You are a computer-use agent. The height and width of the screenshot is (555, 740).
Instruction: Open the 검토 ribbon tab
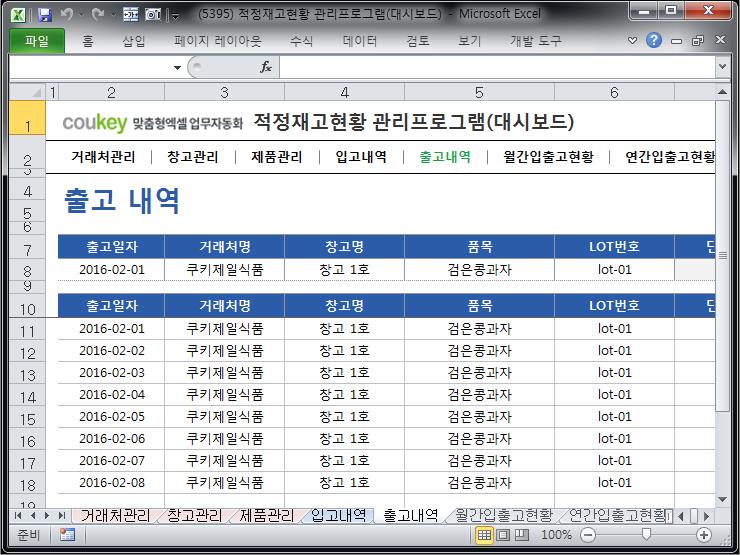418,41
